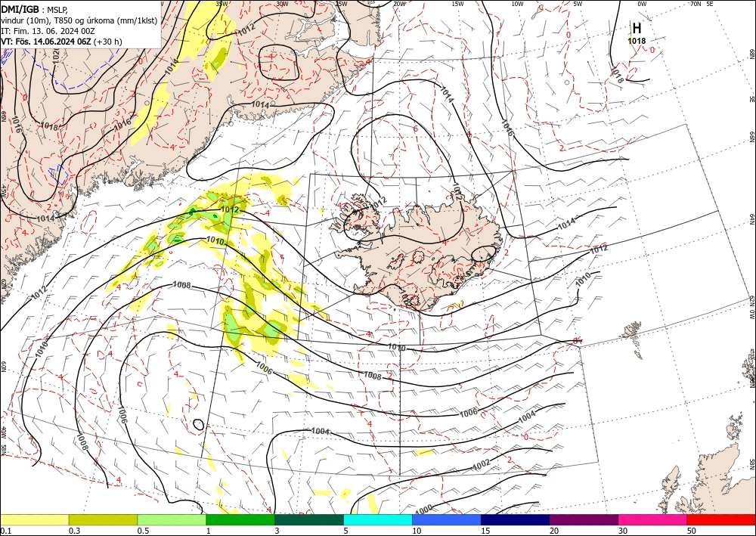Click the 1000 isobar label
This screenshot has height=536, width=756.
coord(424,510)
